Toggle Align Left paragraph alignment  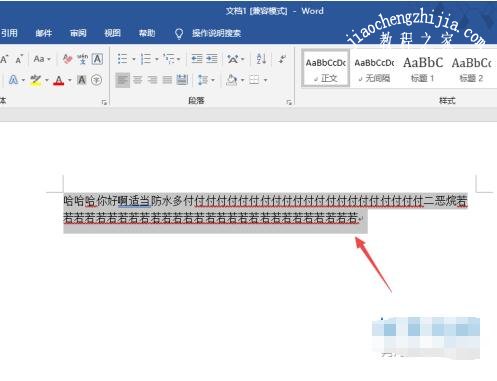pyautogui.click(x=123, y=80)
